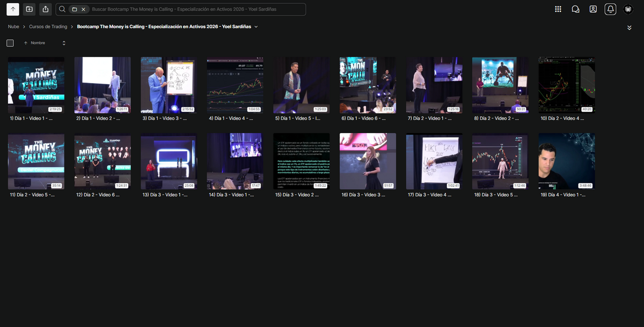Create a new folder with the plus icon
The width and height of the screenshot is (644, 327).
29,9
